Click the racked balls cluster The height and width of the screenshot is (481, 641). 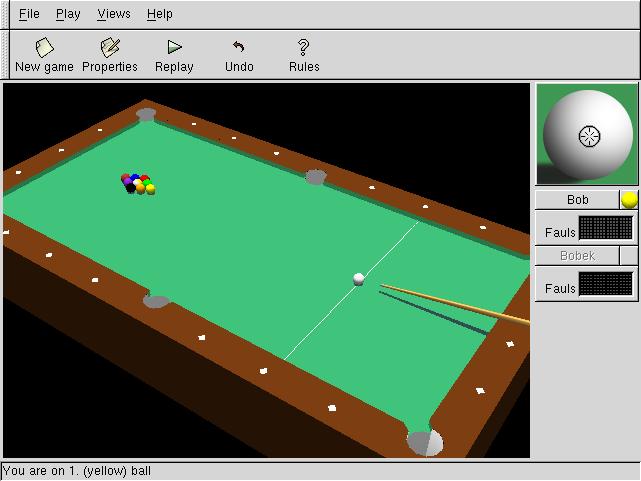(x=138, y=184)
